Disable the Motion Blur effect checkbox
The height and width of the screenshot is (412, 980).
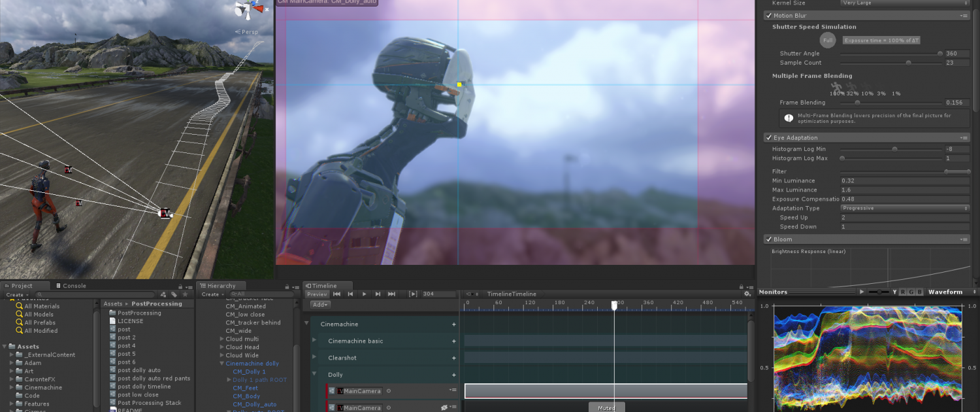[769, 15]
